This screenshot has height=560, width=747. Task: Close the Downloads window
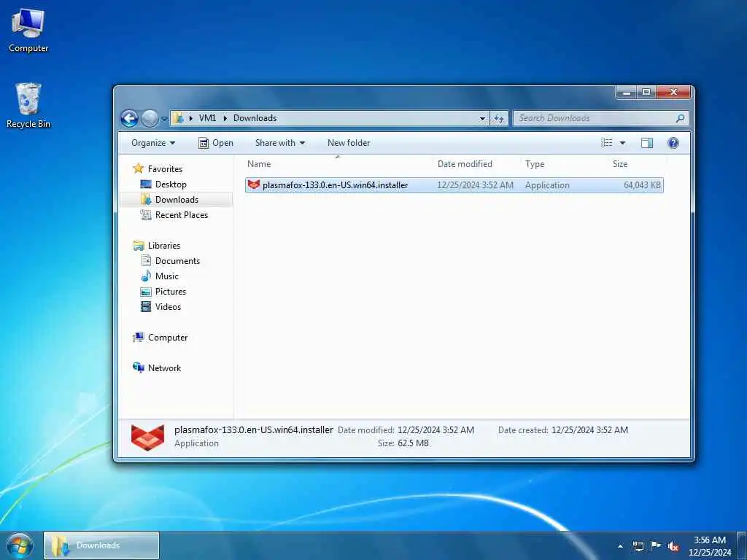(673, 92)
